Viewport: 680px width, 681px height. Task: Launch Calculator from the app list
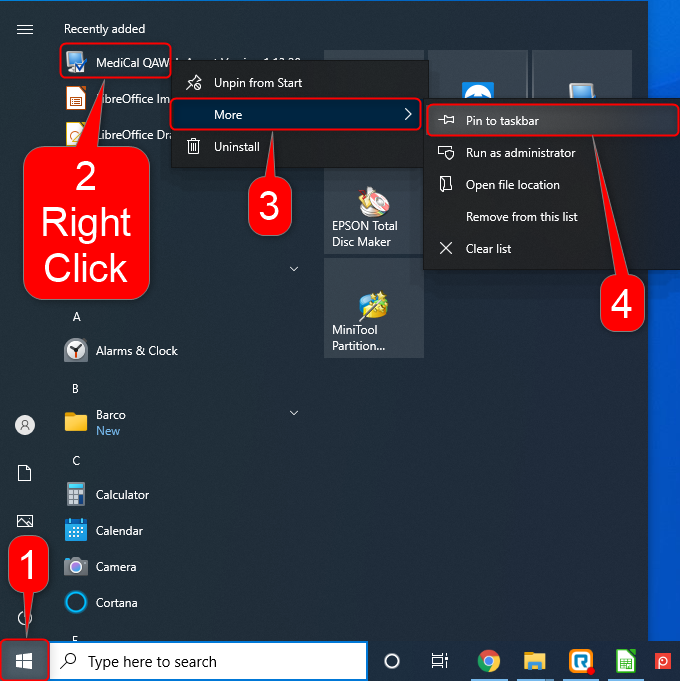click(122, 495)
